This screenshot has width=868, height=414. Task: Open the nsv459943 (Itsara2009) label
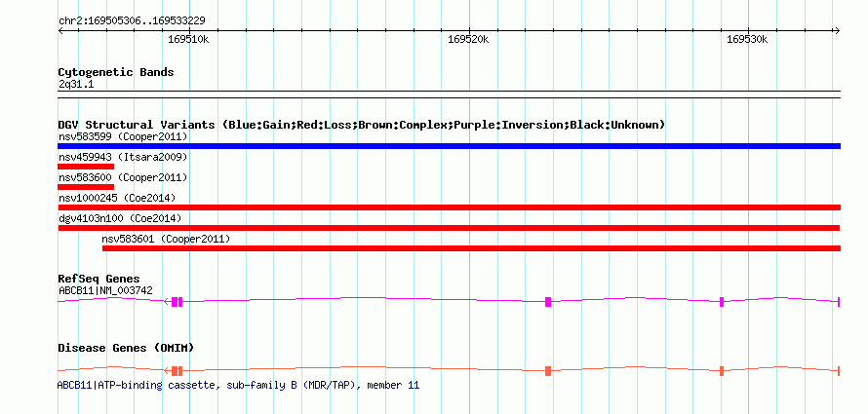point(123,157)
